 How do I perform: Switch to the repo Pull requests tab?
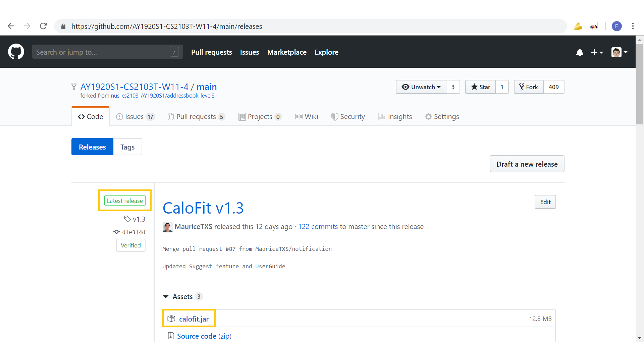click(196, 116)
